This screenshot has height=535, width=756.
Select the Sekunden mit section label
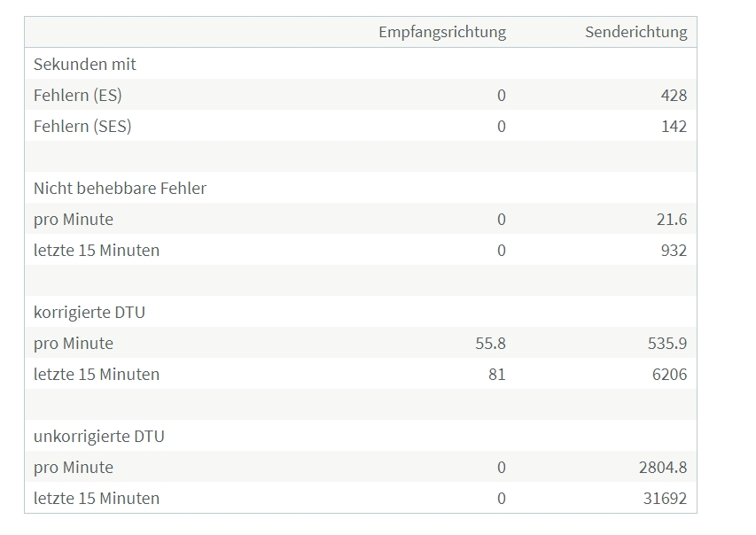pyautogui.click(x=85, y=64)
